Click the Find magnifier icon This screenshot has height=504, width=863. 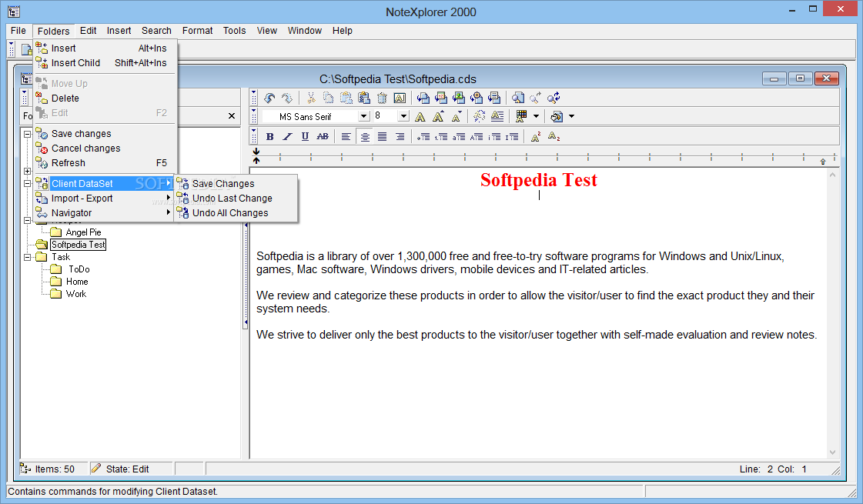518,98
